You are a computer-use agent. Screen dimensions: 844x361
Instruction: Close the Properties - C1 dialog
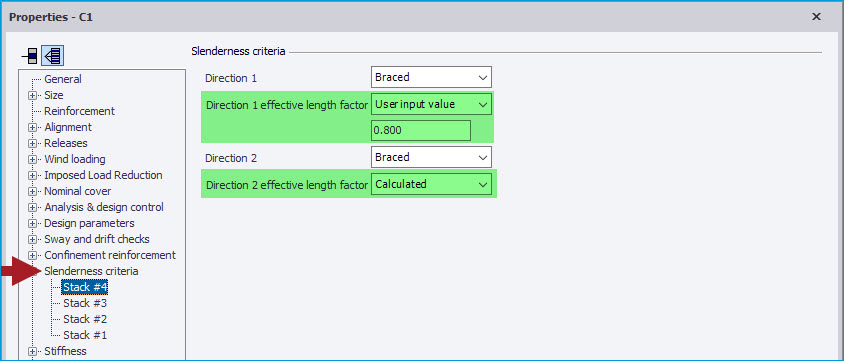pyautogui.click(x=816, y=17)
